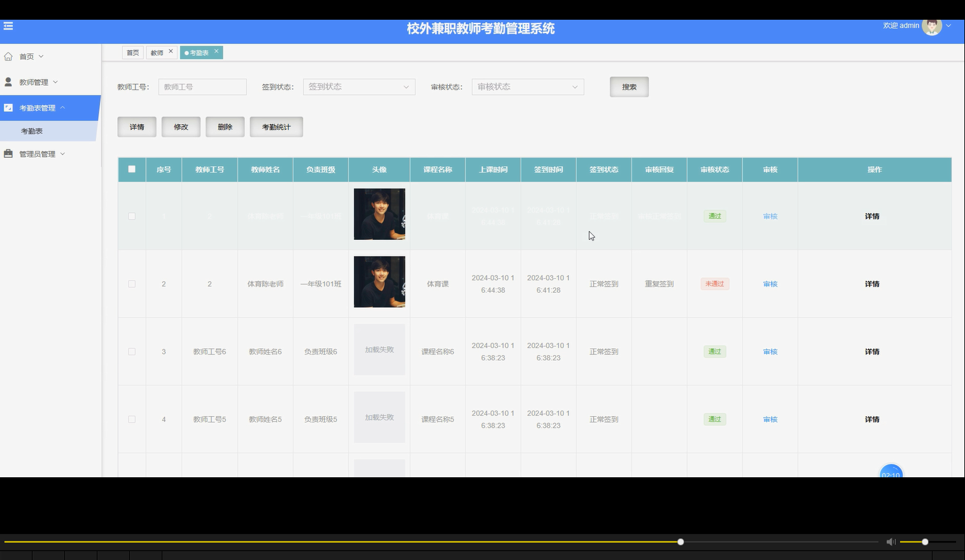Screen dimensions: 965x560
Task: Click the person icon beside 教师管理
Action: 8,82
